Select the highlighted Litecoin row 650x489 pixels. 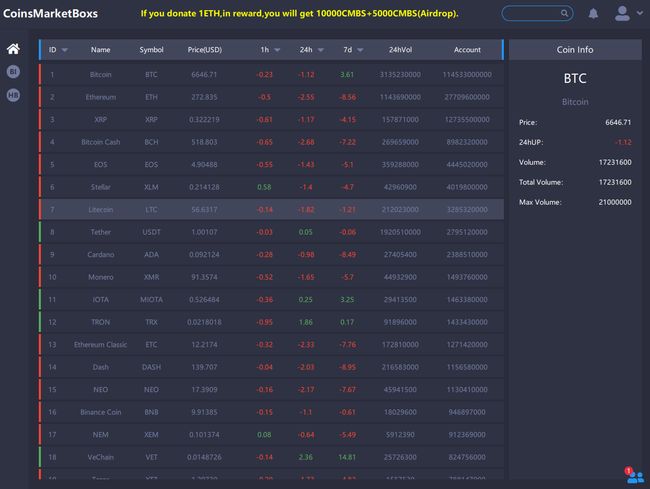click(272, 209)
